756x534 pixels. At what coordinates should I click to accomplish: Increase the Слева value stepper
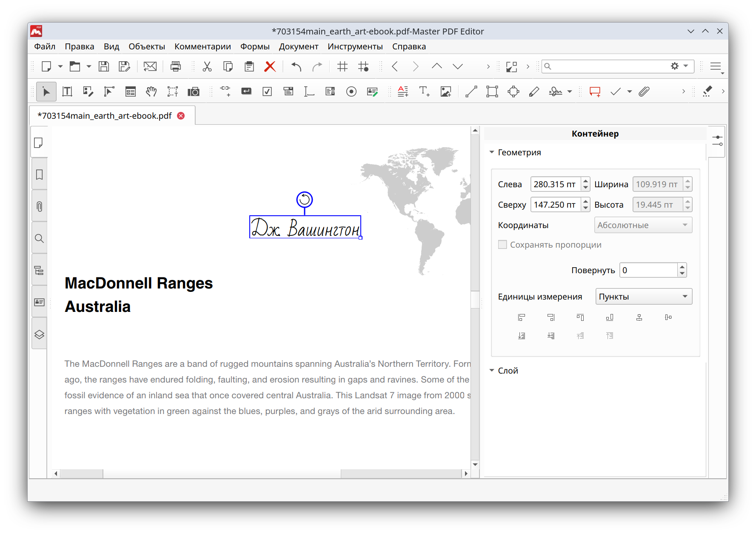[x=586, y=180]
